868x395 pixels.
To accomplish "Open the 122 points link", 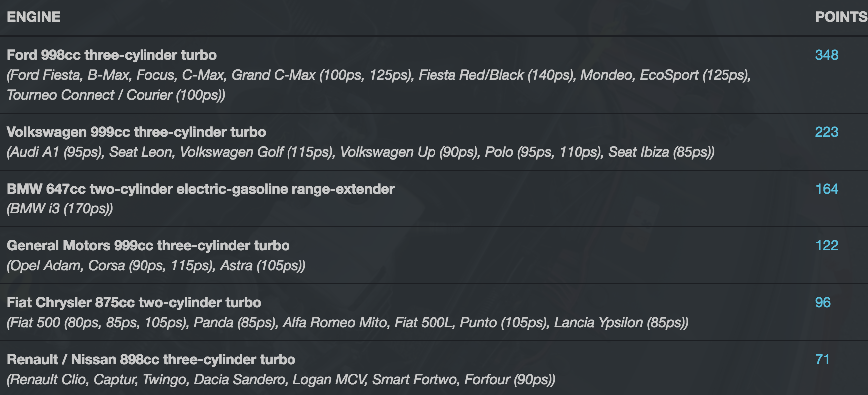I will pyautogui.click(x=826, y=245).
